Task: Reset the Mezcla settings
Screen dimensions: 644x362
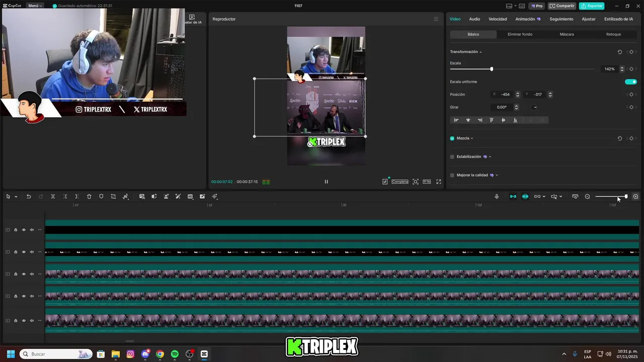Action: [x=619, y=138]
